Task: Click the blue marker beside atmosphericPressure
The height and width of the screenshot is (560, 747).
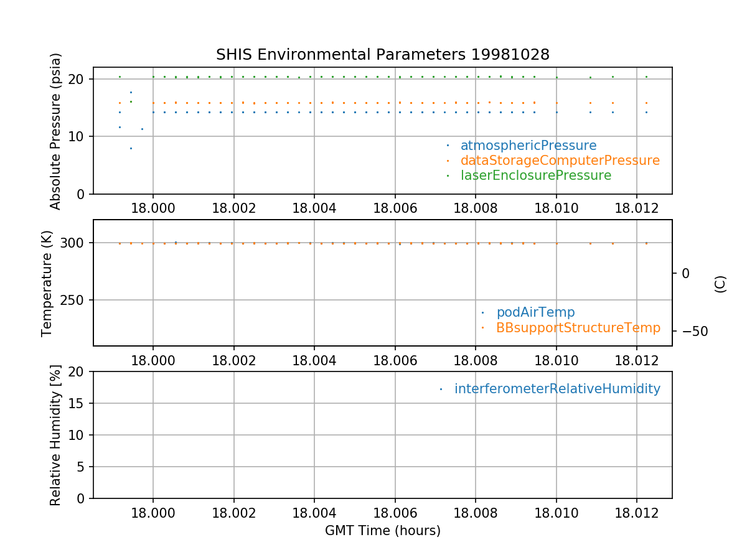Action: pyautogui.click(x=448, y=146)
